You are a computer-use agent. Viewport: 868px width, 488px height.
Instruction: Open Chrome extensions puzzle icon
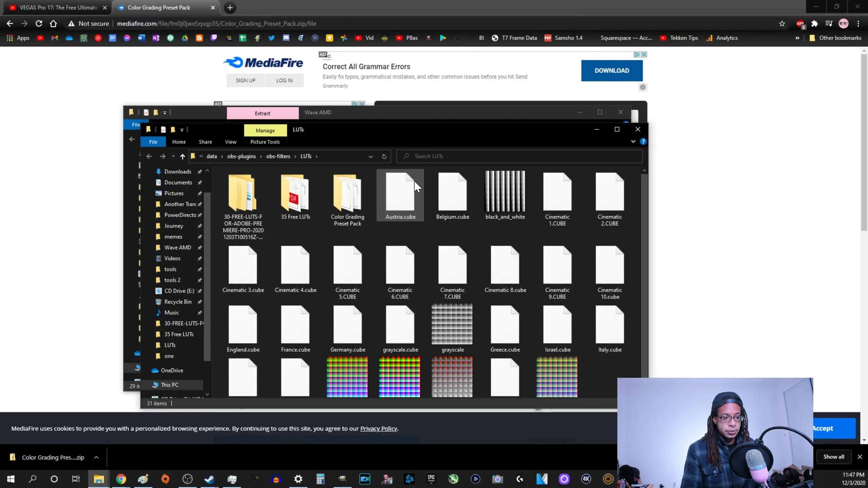[x=815, y=24]
